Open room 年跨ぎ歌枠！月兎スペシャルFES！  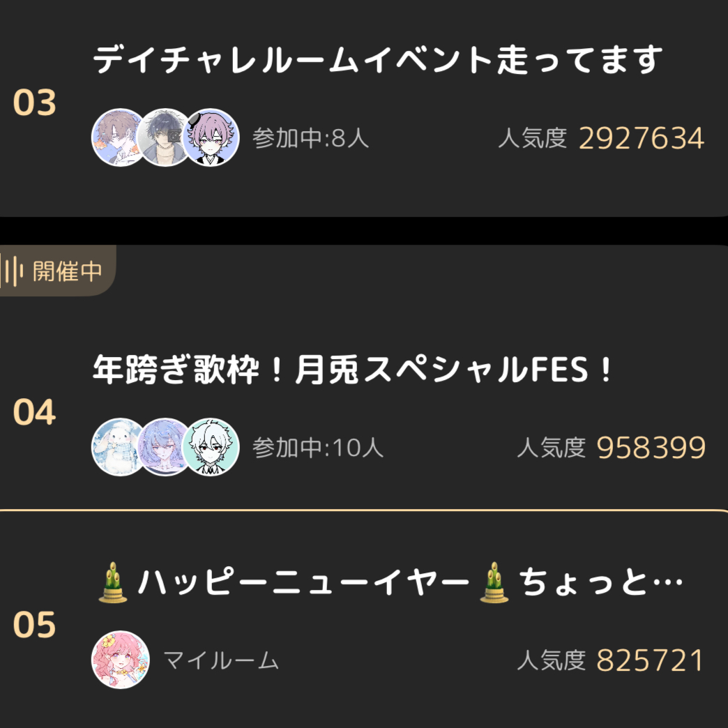point(353,371)
